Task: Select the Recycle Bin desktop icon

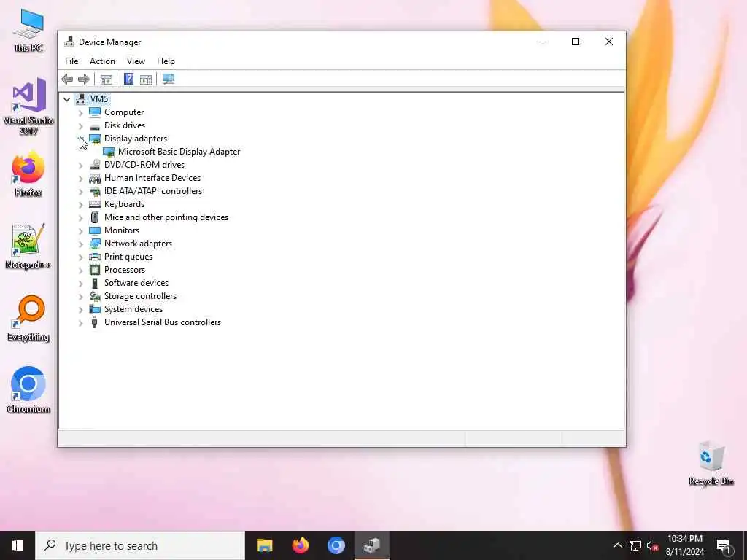Action: [711, 464]
